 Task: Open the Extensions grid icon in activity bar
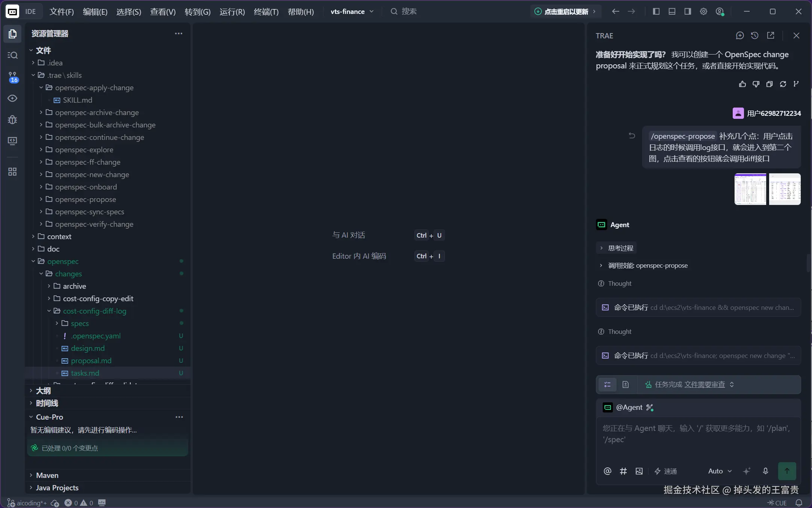coord(12,172)
